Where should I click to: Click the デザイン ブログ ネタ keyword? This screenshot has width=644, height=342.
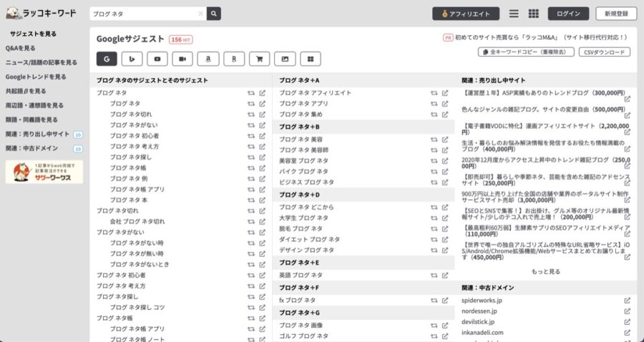tap(306, 250)
